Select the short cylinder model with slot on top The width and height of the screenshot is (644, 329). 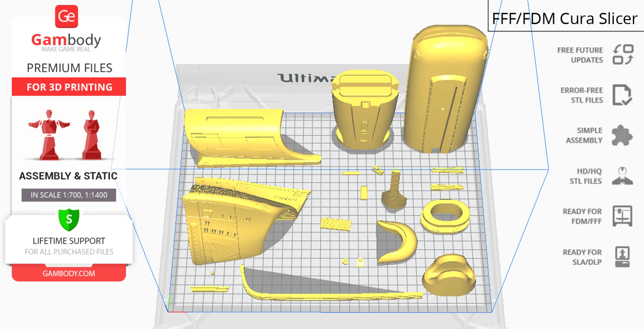coord(364,112)
